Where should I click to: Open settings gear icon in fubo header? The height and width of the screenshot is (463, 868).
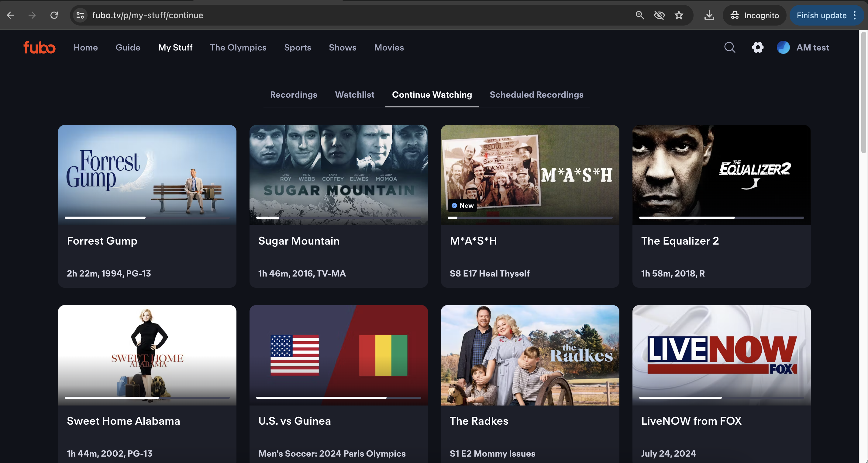(757, 47)
